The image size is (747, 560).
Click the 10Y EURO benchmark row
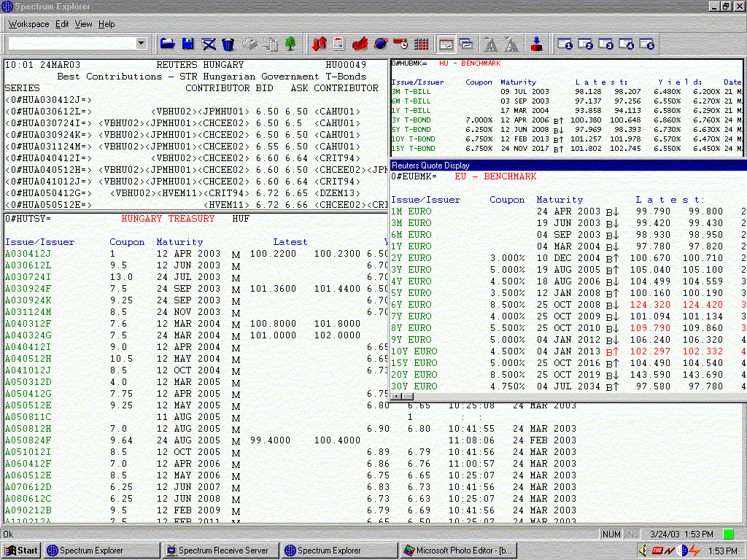coord(568,351)
